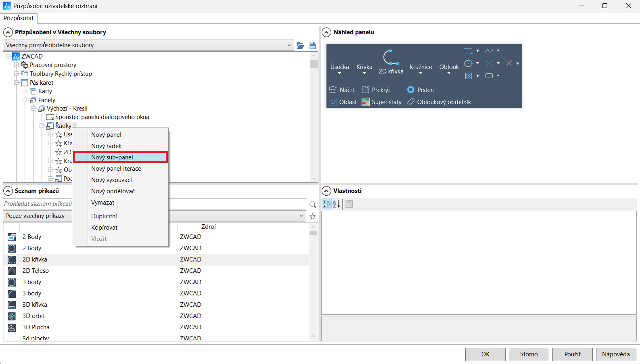
Task: Click the Prsten icon in panel preview
Action: click(x=411, y=90)
